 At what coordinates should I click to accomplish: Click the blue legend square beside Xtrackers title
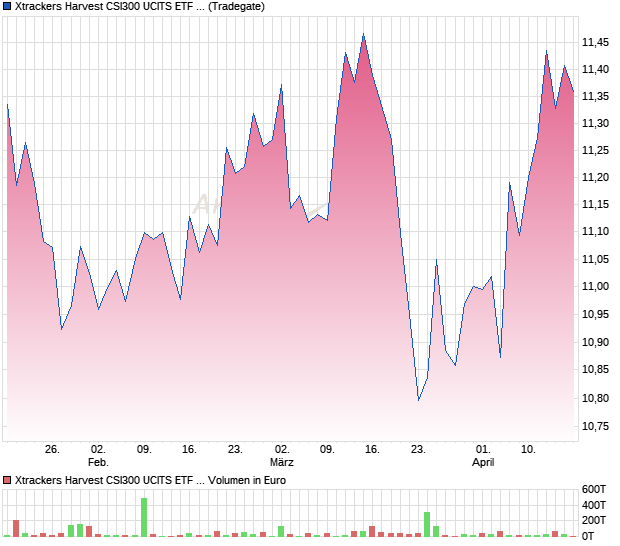click(7, 6)
